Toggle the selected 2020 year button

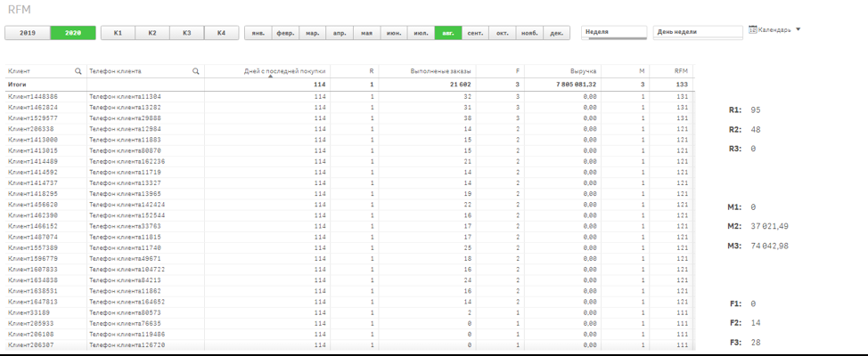click(x=72, y=33)
